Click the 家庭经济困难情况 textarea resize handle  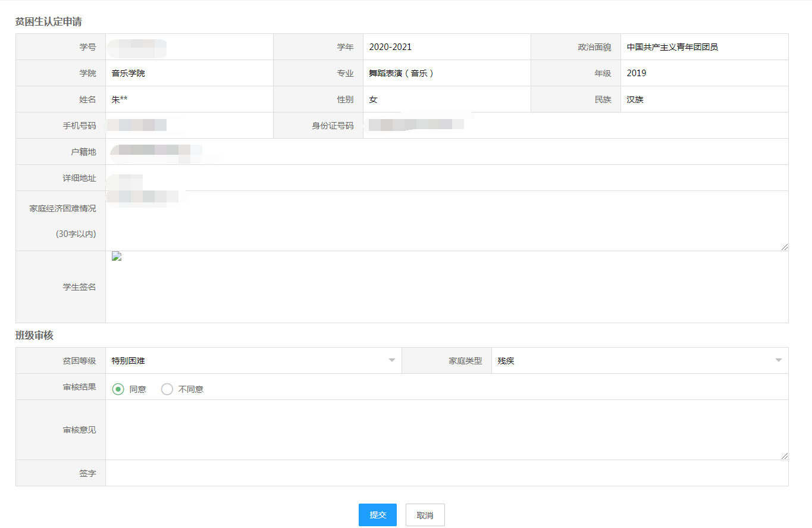click(x=785, y=247)
